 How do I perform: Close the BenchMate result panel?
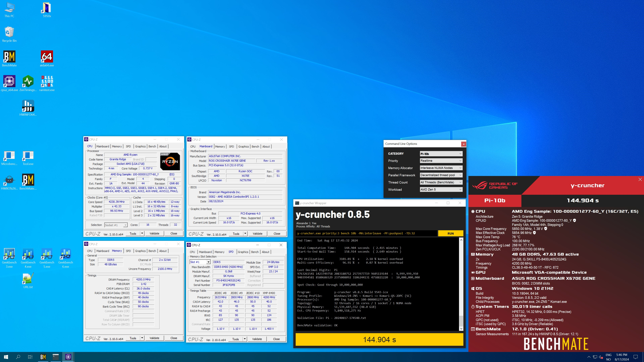coord(640,179)
